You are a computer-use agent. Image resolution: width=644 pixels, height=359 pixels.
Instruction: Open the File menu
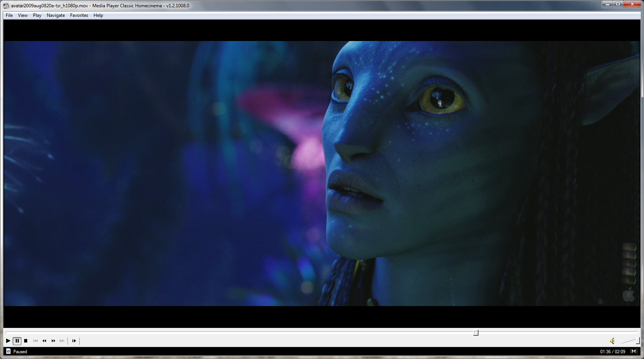tap(9, 15)
